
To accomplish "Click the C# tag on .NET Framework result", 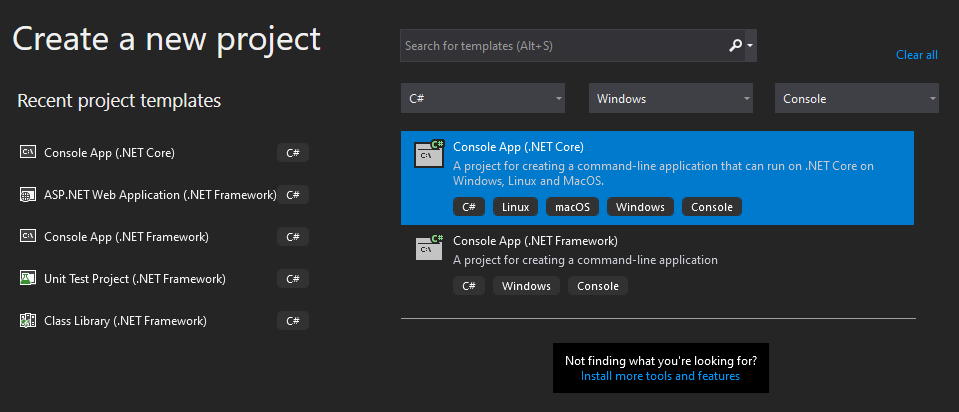I will coord(468,285).
